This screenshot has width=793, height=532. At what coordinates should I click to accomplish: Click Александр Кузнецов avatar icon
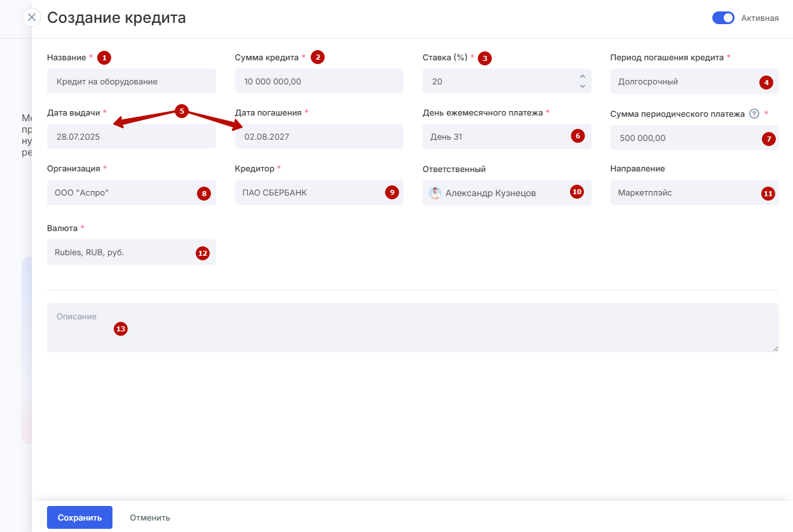(x=435, y=193)
